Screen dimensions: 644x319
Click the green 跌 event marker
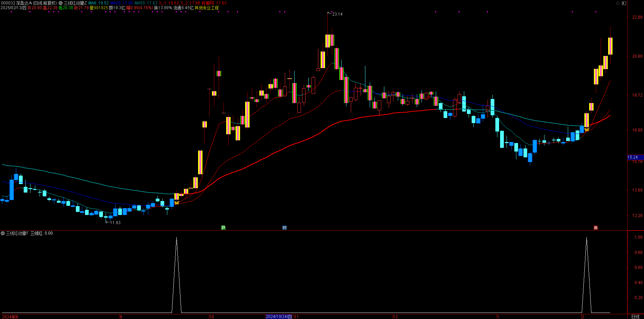coord(223,228)
